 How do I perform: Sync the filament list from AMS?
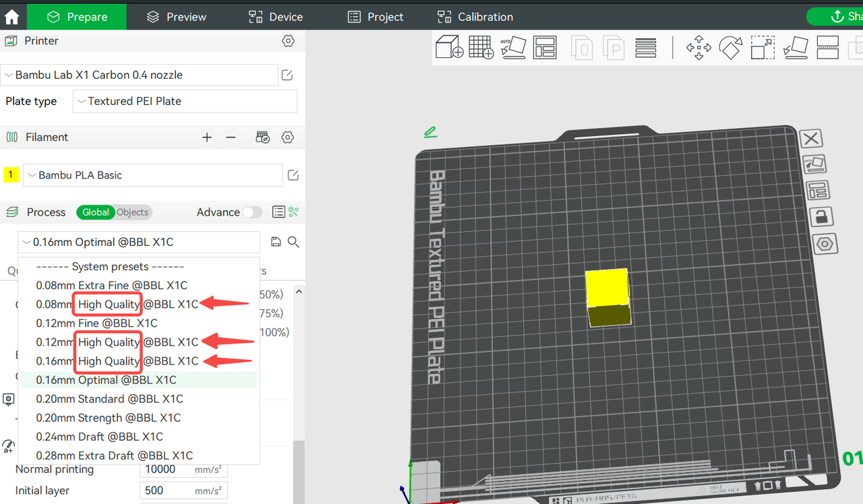point(263,137)
